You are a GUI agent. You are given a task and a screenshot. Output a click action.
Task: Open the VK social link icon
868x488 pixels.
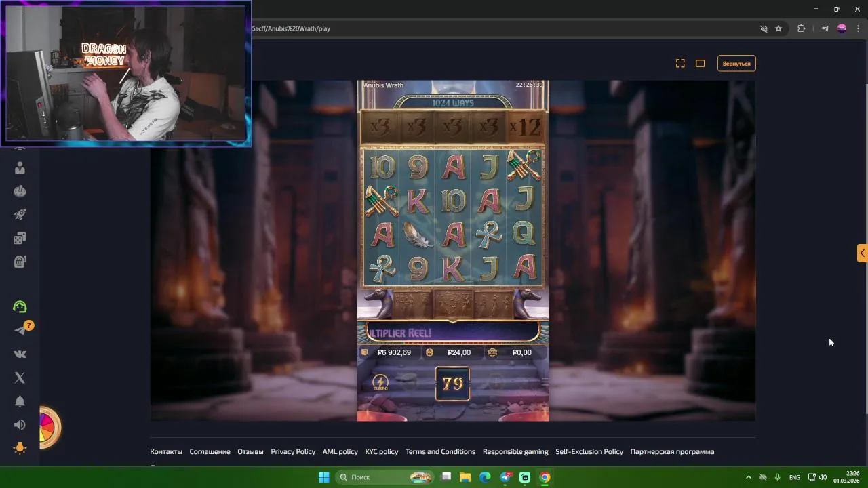[20, 354]
